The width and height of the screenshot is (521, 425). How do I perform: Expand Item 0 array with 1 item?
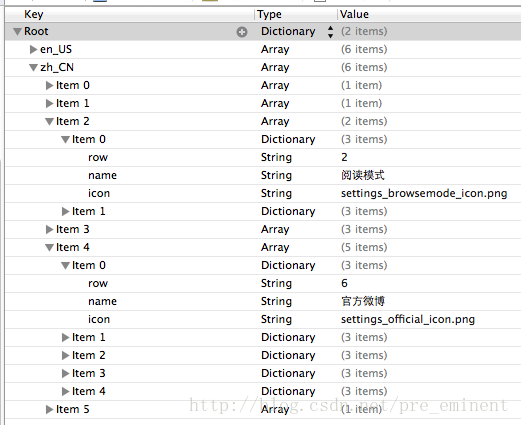(49, 85)
